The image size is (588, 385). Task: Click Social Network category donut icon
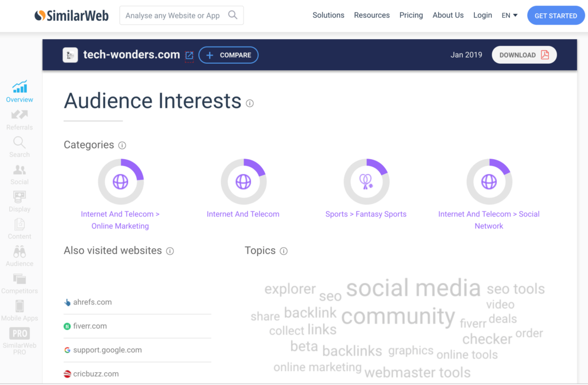(x=489, y=182)
